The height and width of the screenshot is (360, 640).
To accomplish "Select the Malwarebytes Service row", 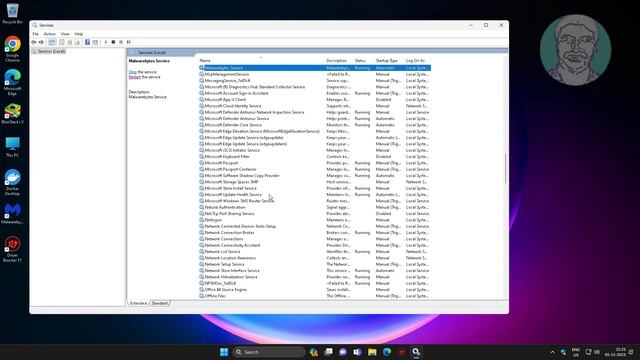I will (x=315, y=68).
